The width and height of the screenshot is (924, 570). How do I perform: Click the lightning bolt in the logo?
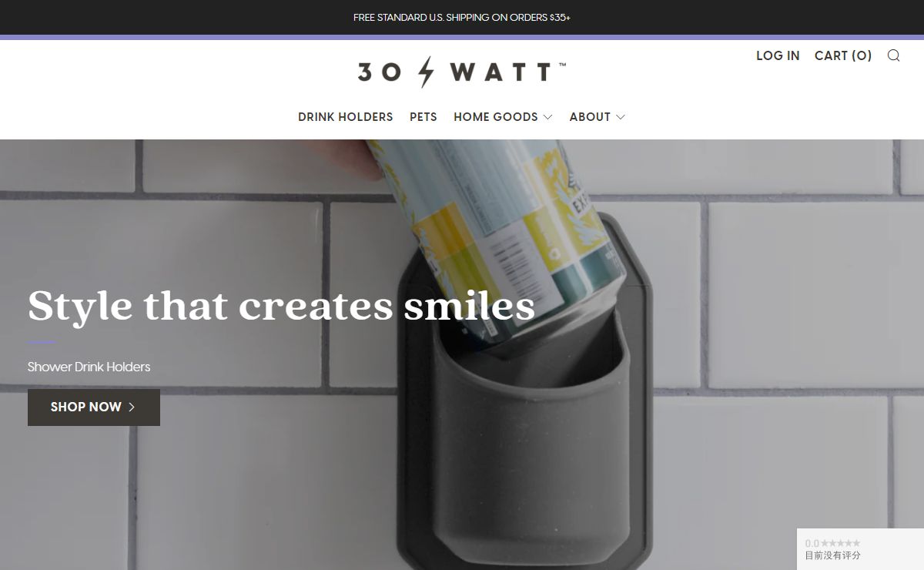click(x=426, y=72)
